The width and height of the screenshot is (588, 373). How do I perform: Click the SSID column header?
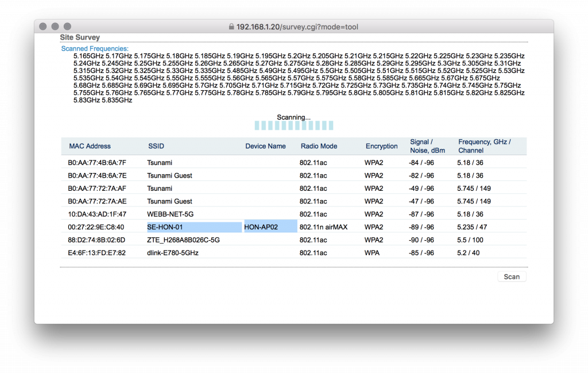(156, 146)
